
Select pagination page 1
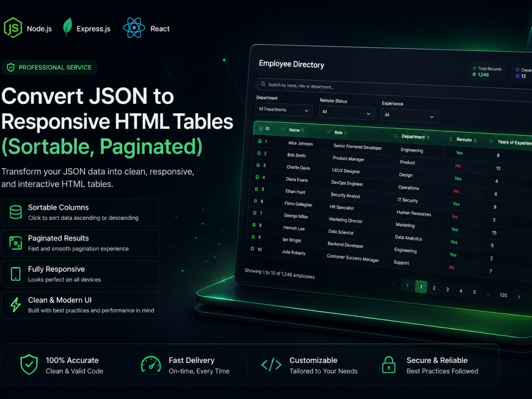421,287
